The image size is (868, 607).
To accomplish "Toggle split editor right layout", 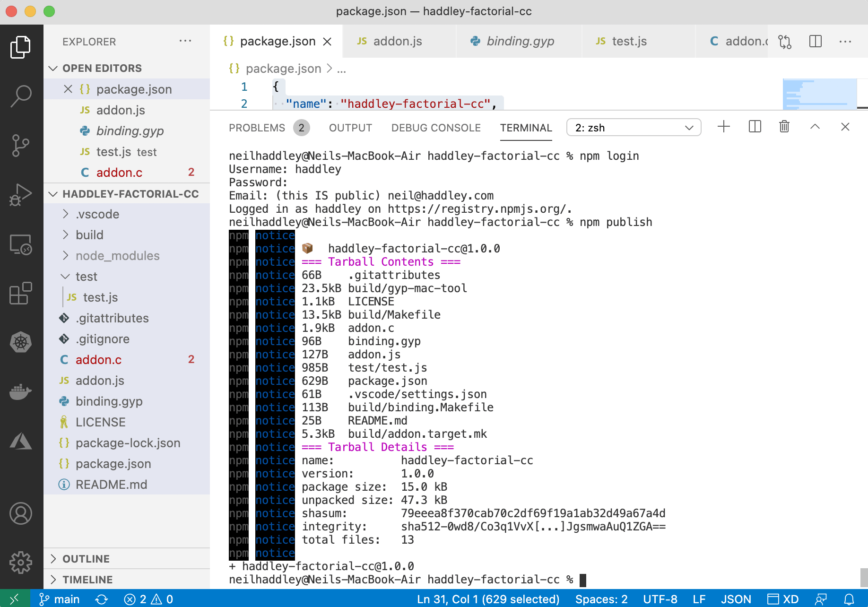I will (816, 42).
